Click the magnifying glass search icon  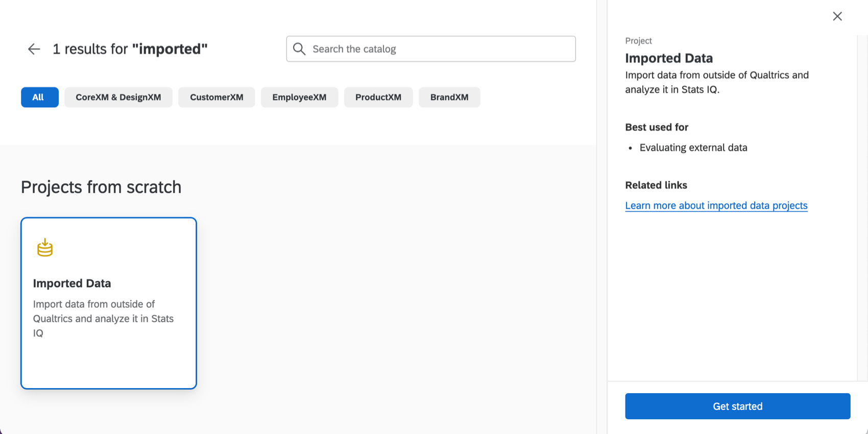coord(299,49)
